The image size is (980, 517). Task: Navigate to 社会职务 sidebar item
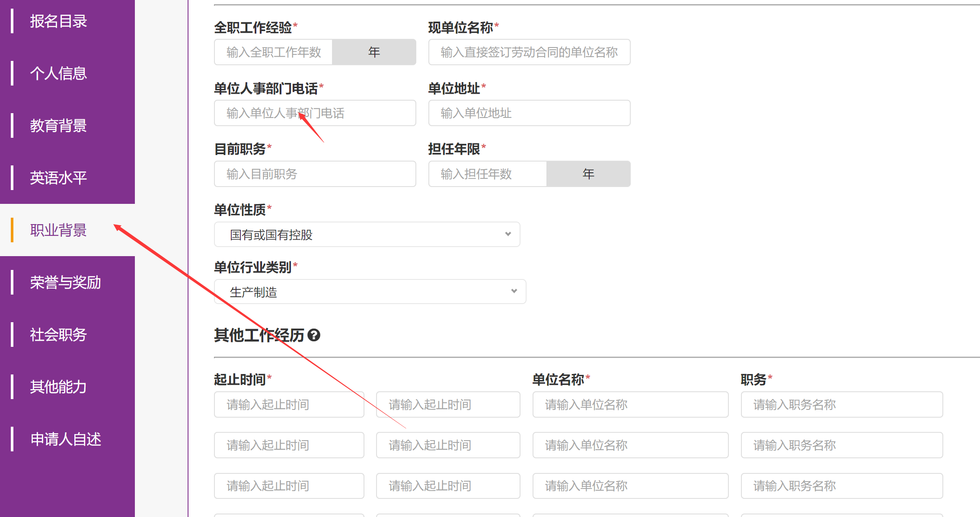[x=67, y=335]
